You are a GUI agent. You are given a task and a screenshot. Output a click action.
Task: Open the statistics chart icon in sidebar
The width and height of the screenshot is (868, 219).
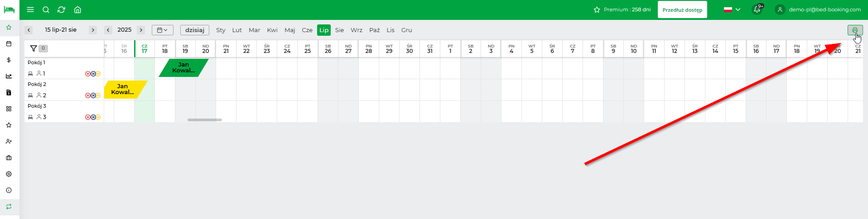(x=9, y=76)
